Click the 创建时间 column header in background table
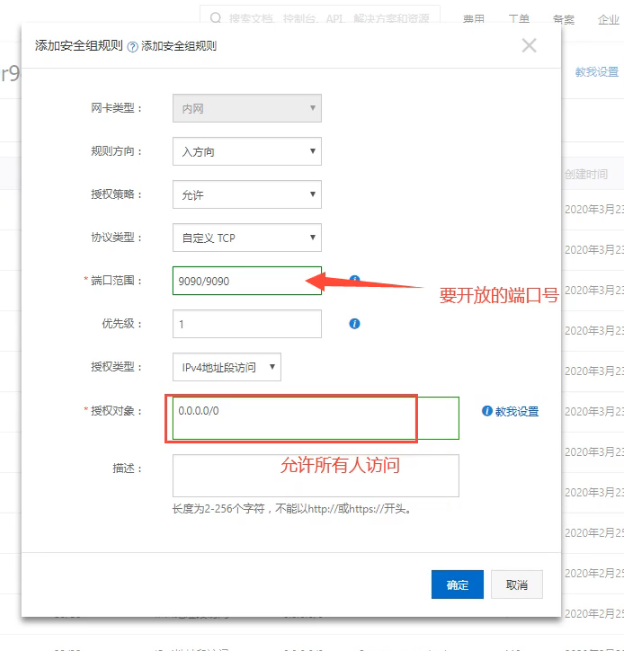The width and height of the screenshot is (624, 651). pos(586,174)
